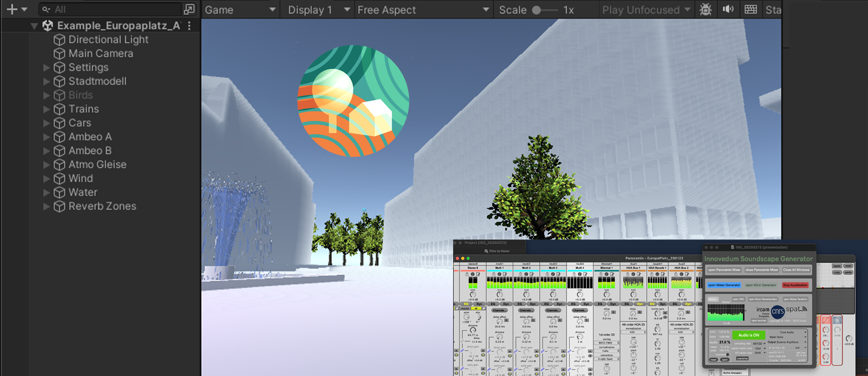Click open Panoramix Mixer button
868x376 pixels.
coord(724,270)
